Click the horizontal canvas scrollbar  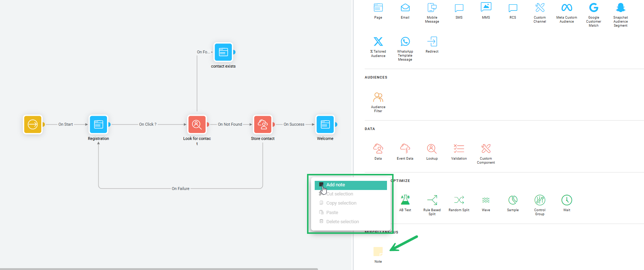click(159, 269)
